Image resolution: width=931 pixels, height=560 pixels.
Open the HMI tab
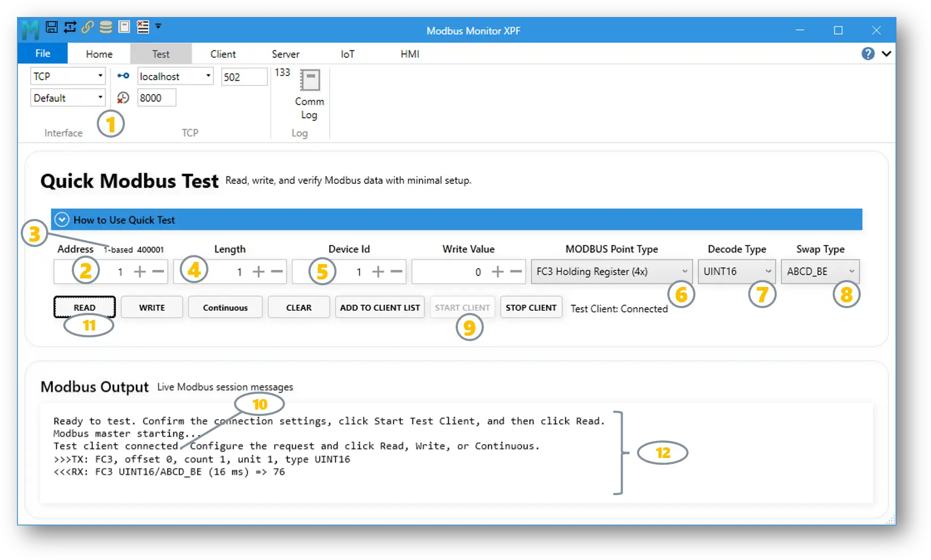(x=410, y=54)
